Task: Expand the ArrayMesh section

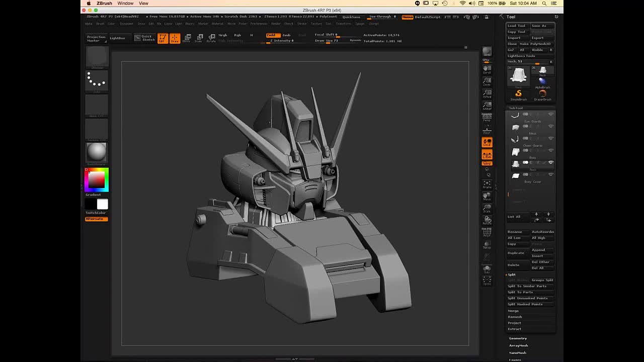Action: coord(518,345)
